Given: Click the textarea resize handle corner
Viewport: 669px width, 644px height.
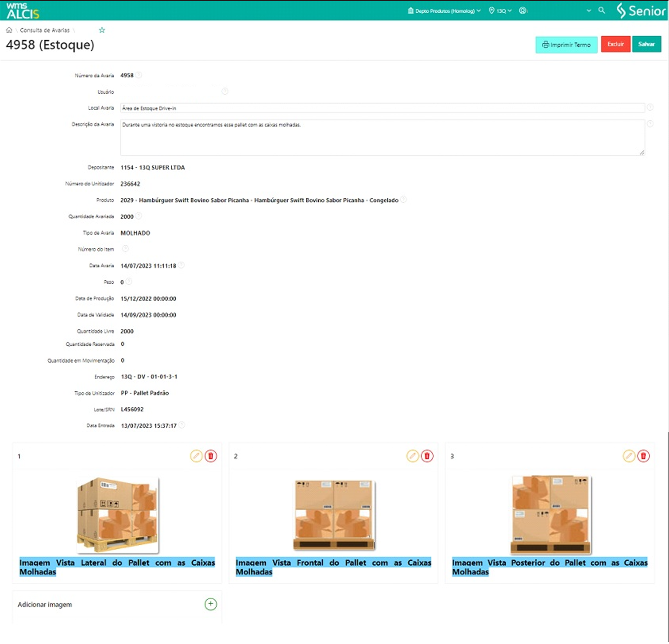Looking at the screenshot, I should coord(642,152).
